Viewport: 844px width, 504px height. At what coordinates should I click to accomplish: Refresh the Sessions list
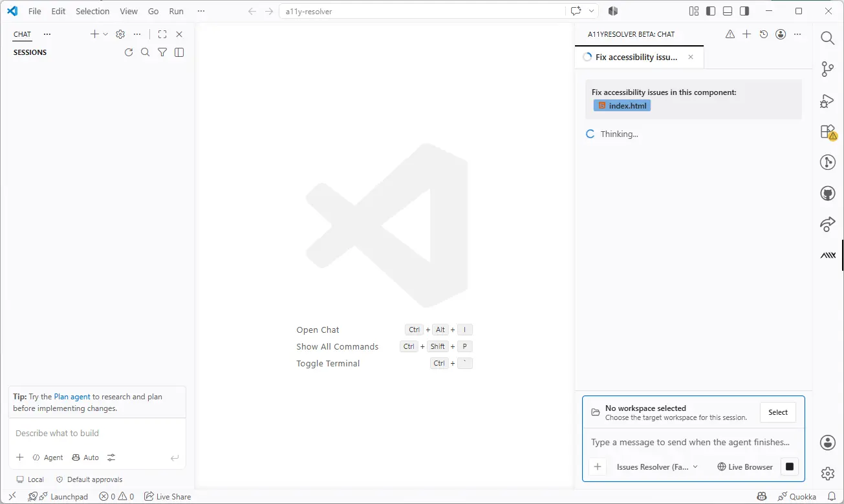129,52
